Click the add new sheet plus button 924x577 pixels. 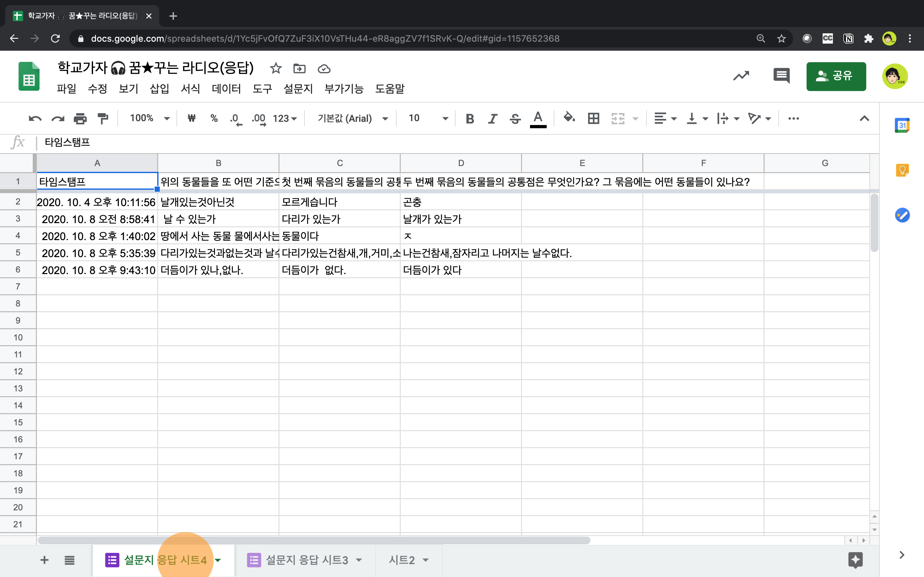coord(44,560)
